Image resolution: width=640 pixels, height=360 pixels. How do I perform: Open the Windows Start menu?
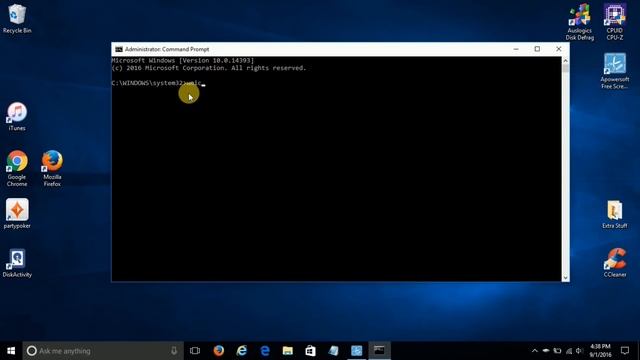(11, 351)
